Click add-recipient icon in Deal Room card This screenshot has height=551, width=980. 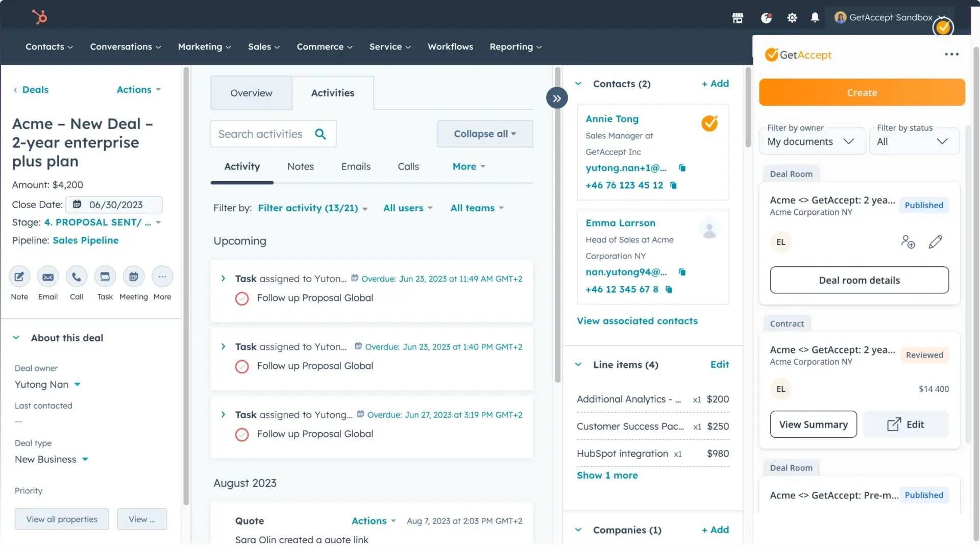[x=908, y=241]
